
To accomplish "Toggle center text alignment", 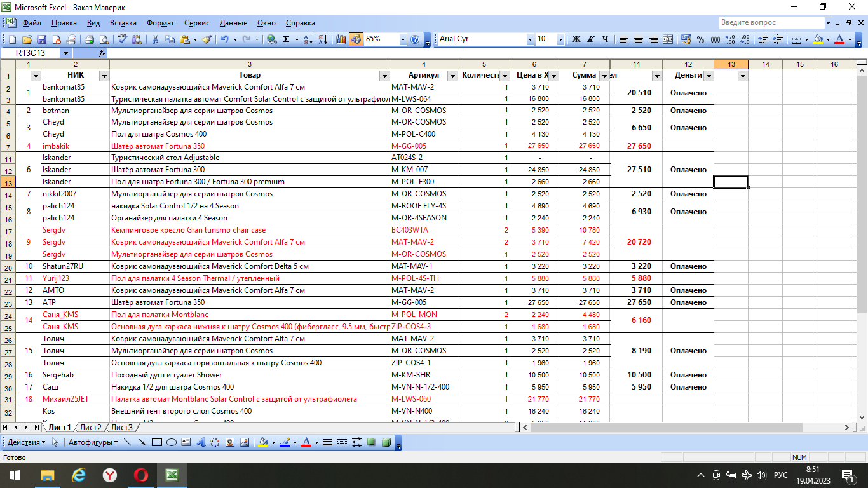I will [x=639, y=39].
